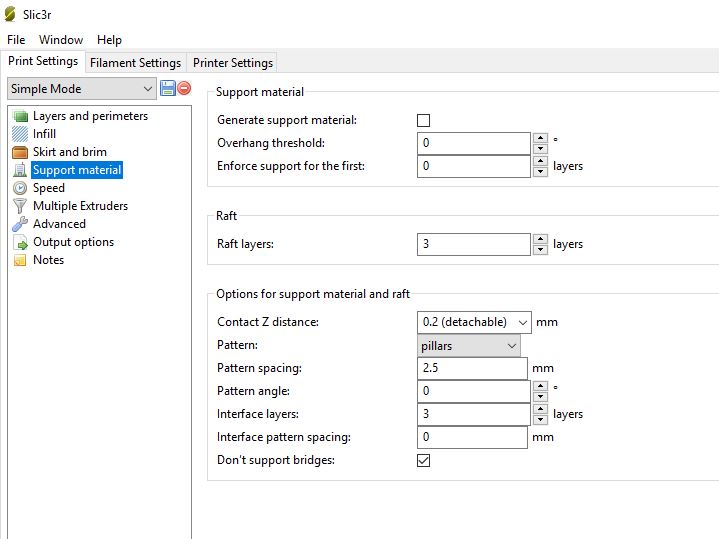Open the Window menu

[61, 40]
